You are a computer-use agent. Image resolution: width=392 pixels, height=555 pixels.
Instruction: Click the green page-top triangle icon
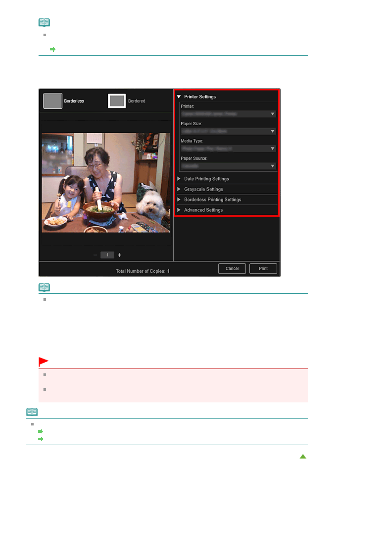click(303, 456)
